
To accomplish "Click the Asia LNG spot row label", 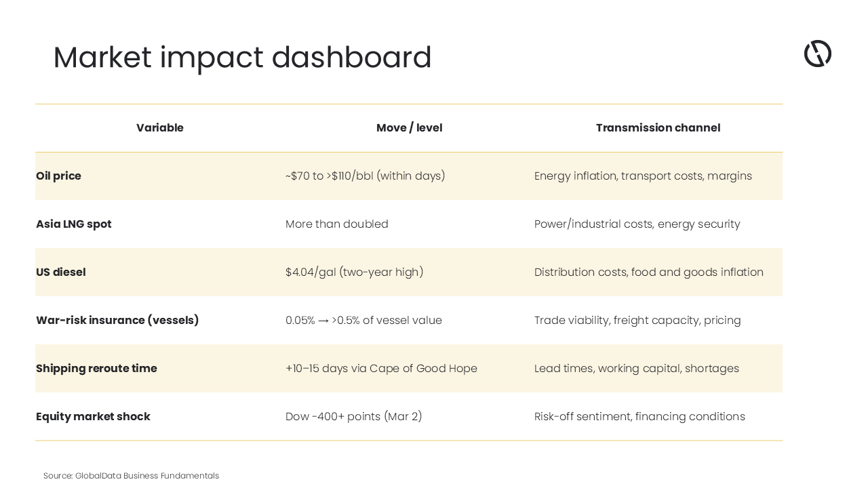I will pos(74,224).
